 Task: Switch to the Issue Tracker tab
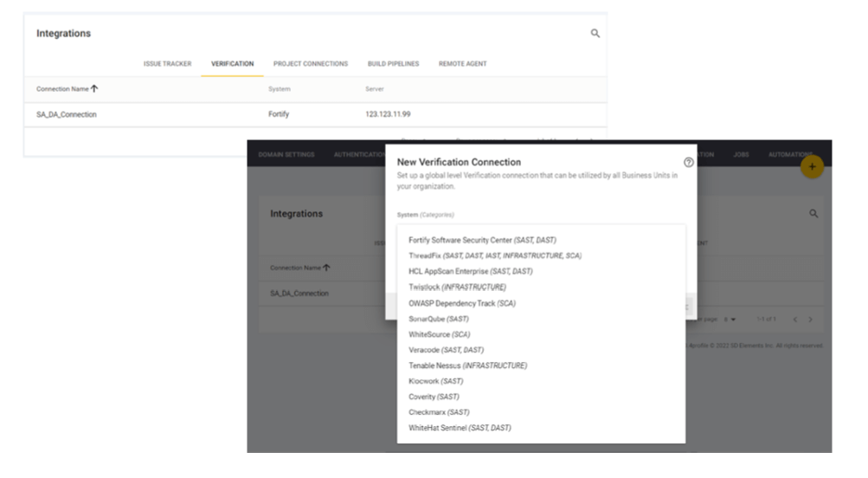(x=167, y=64)
